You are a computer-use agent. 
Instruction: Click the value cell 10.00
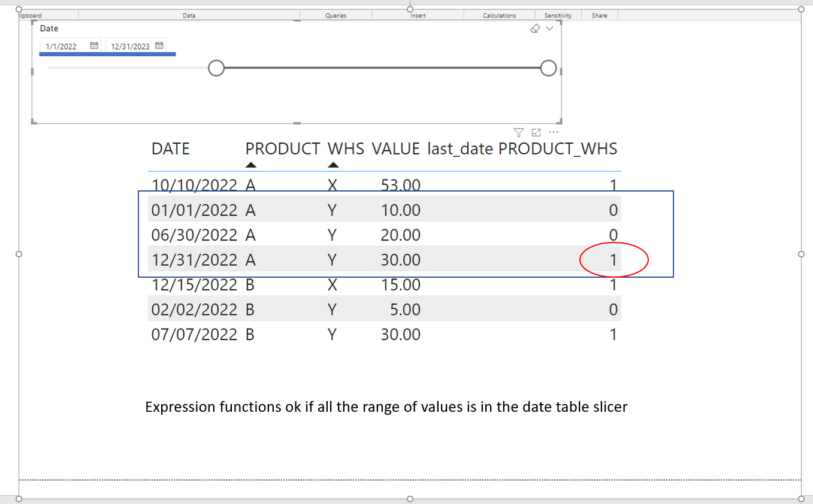tap(401, 210)
